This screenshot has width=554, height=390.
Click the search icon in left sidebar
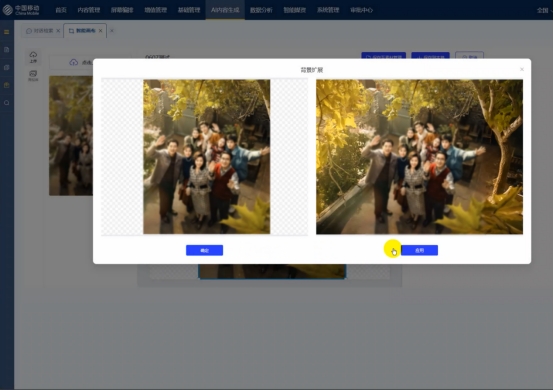7,103
